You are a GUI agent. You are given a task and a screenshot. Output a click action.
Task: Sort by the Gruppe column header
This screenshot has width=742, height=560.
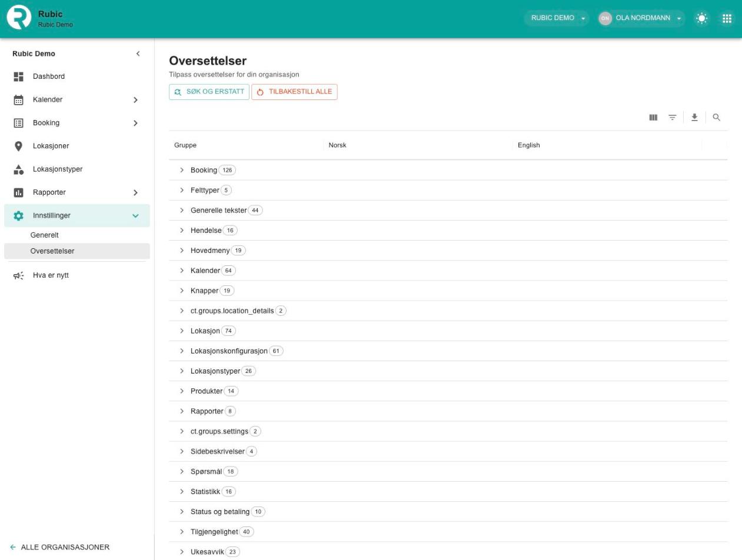(185, 145)
